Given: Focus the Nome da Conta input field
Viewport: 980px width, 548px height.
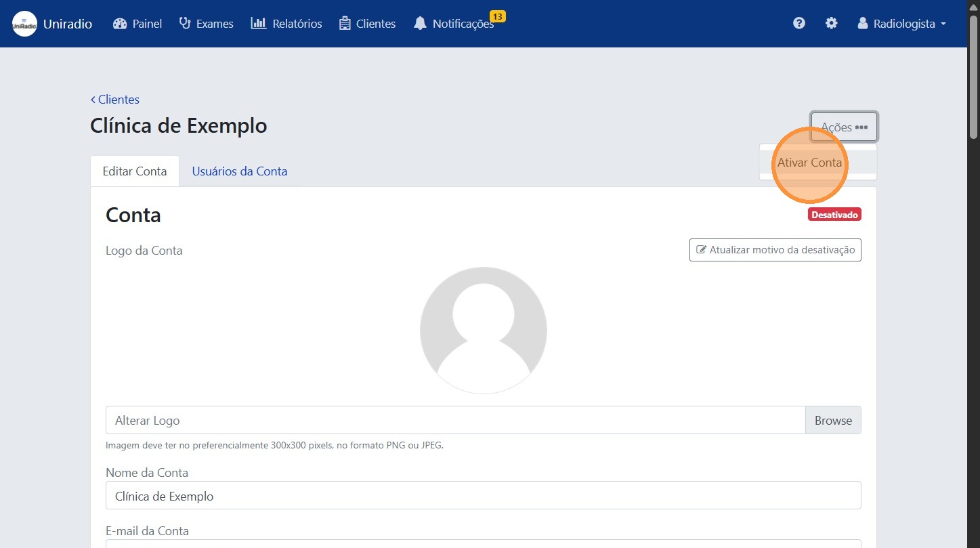Looking at the screenshot, I should (483, 496).
